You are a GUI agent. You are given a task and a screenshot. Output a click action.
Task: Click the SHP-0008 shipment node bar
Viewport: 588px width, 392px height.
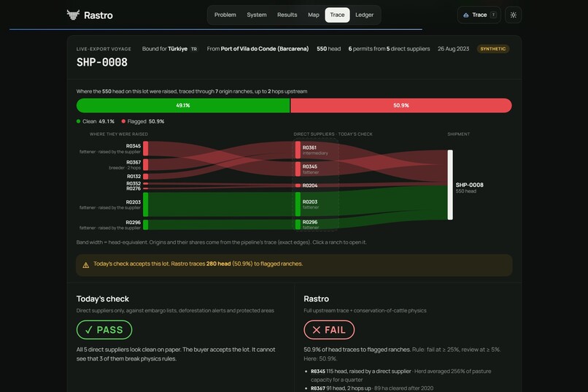click(450, 185)
